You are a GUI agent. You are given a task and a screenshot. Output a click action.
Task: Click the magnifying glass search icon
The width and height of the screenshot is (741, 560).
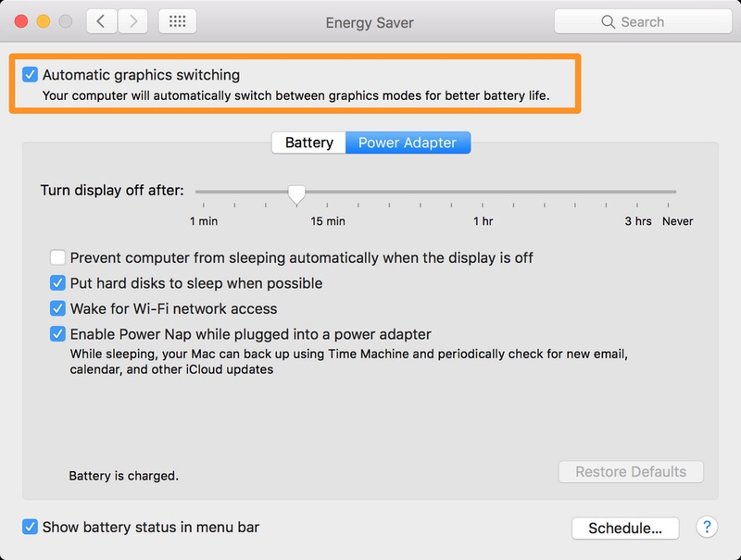coord(609,21)
